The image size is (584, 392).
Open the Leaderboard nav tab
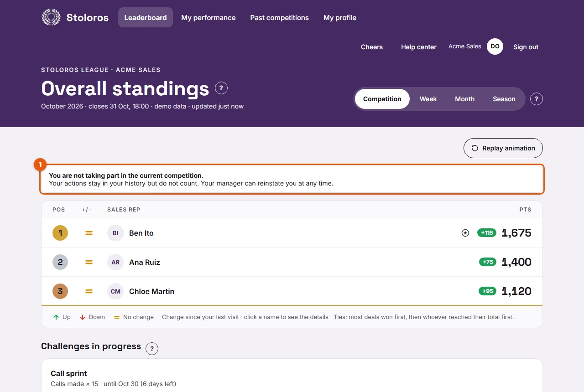146,17
